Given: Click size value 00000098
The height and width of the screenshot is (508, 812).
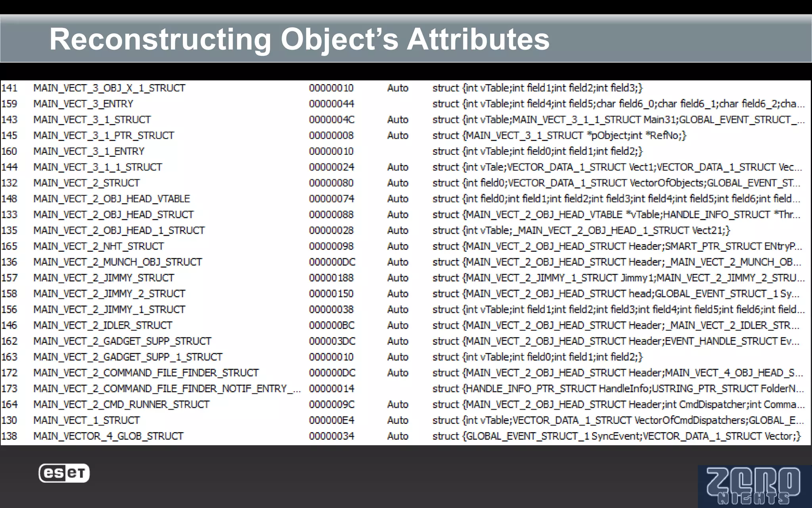Looking at the screenshot, I should pyautogui.click(x=331, y=246).
